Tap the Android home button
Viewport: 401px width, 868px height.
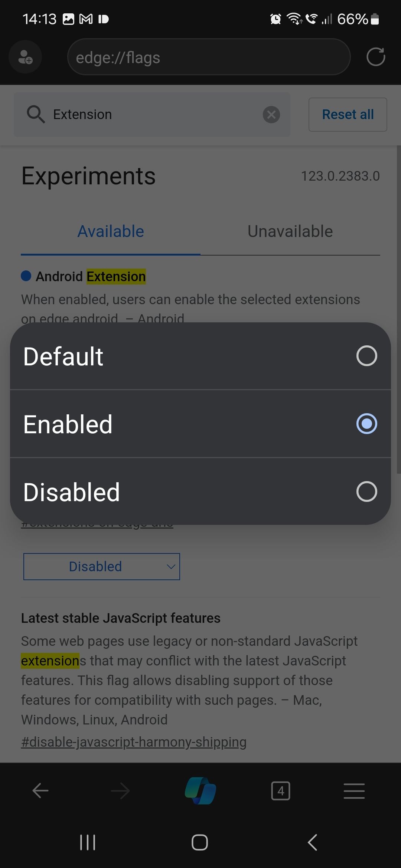coord(199,842)
